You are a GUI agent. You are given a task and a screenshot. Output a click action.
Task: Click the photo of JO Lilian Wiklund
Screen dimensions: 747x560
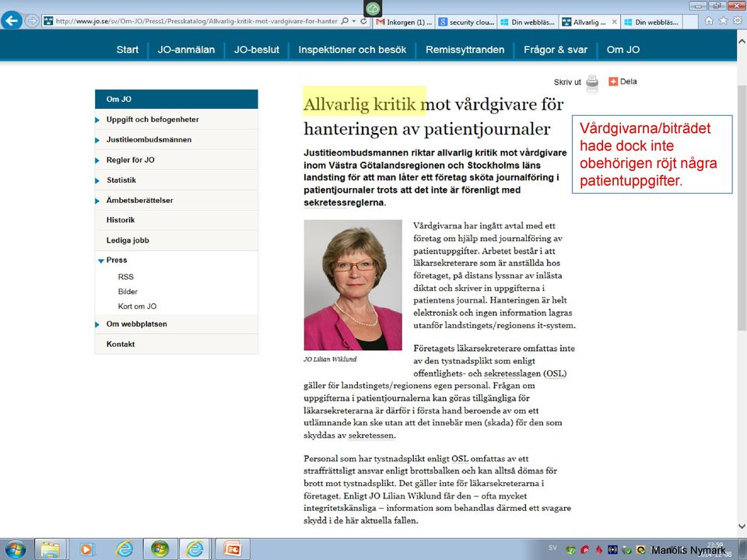353,285
